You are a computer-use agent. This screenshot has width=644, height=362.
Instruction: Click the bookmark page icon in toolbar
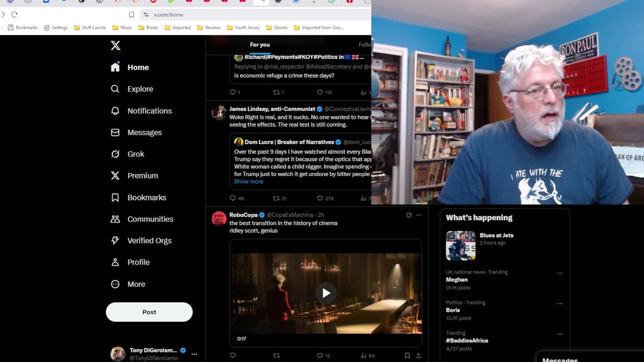[131, 15]
